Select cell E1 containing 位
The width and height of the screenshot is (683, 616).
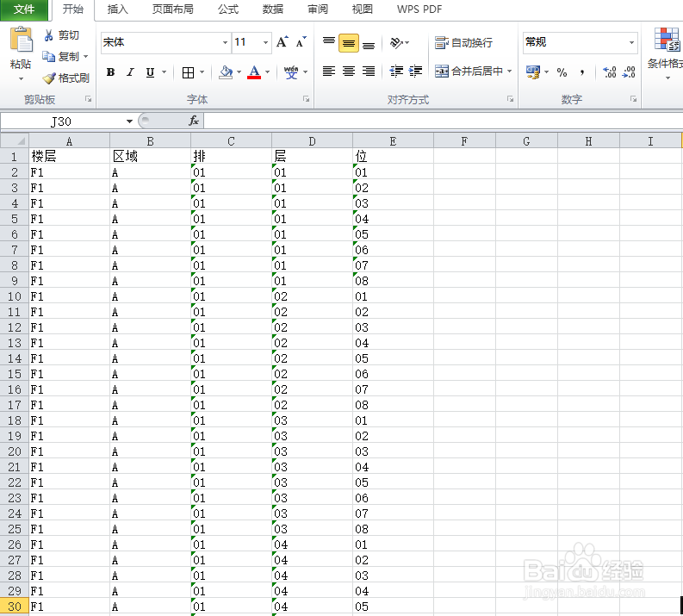(x=393, y=156)
